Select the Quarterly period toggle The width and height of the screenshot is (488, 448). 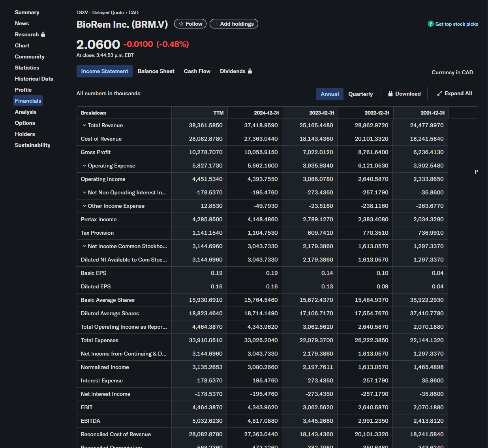pos(360,94)
